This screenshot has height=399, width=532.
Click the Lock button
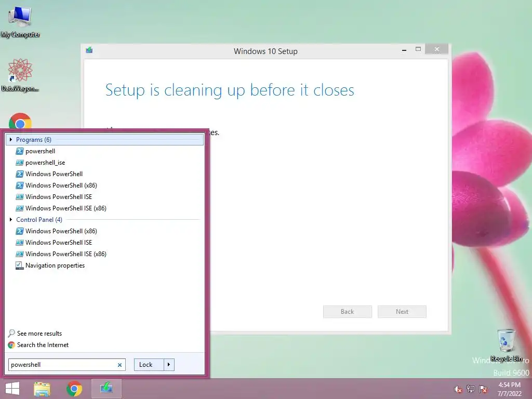(x=149, y=365)
